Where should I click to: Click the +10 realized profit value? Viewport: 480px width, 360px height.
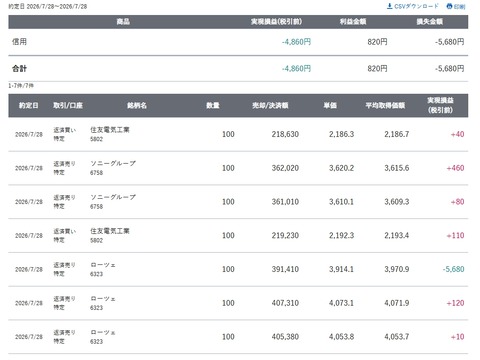coord(457,337)
